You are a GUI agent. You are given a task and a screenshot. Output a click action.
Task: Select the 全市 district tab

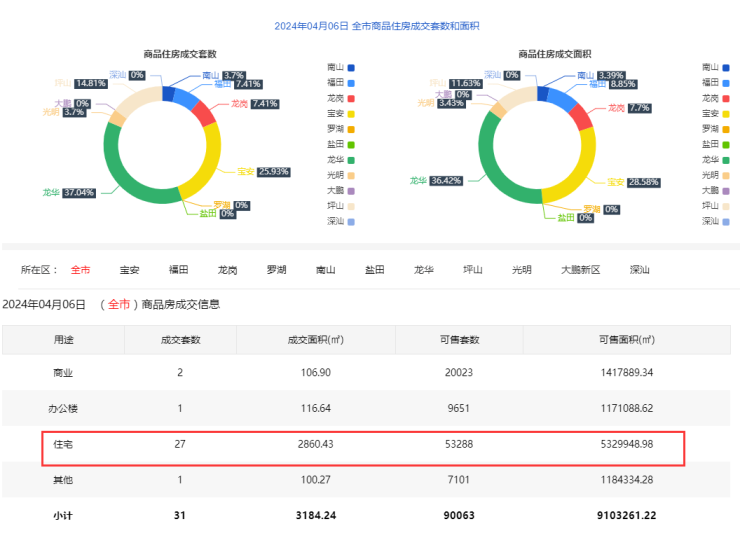click(80, 270)
